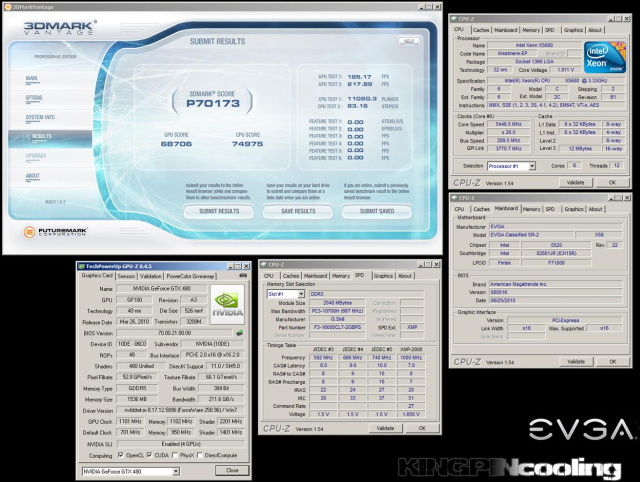Click Validate in CPU-Z Mainboard window
Viewport: 640px width, 482px height.
pos(575,362)
